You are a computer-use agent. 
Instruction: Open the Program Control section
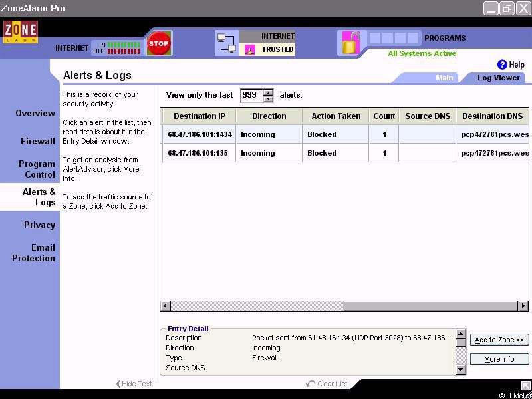tap(37, 169)
